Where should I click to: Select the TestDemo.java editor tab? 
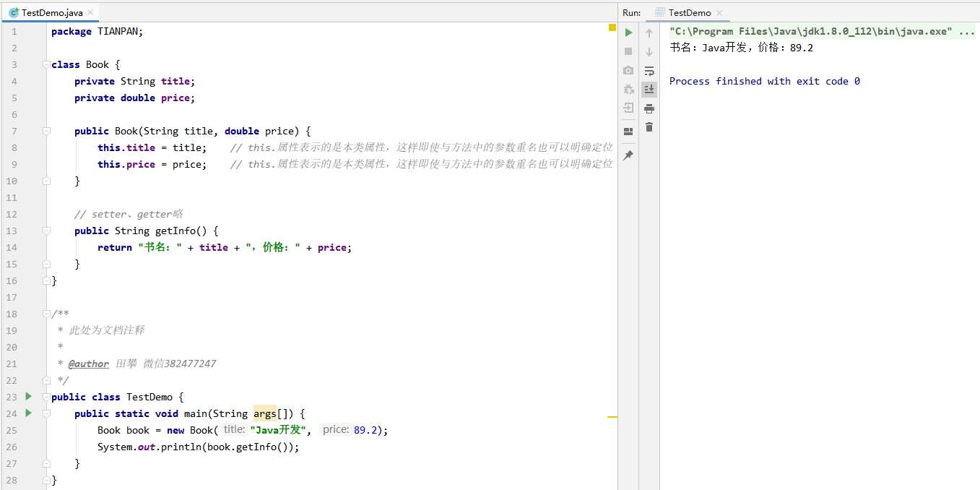52,12
